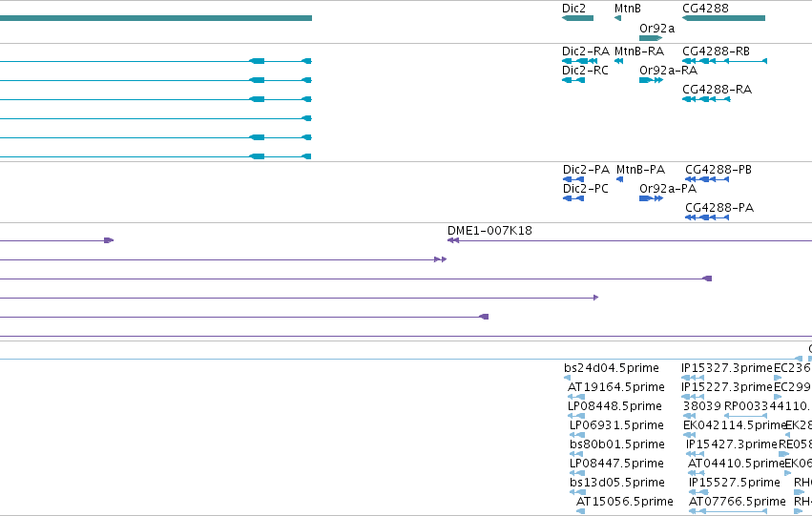
Task: Select the bs13d05.5prime EST label
Action: pyautogui.click(x=617, y=483)
